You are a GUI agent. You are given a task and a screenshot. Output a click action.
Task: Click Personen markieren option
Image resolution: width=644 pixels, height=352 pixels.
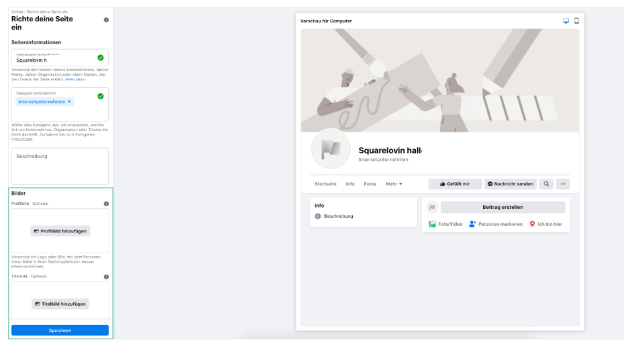point(496,224)
